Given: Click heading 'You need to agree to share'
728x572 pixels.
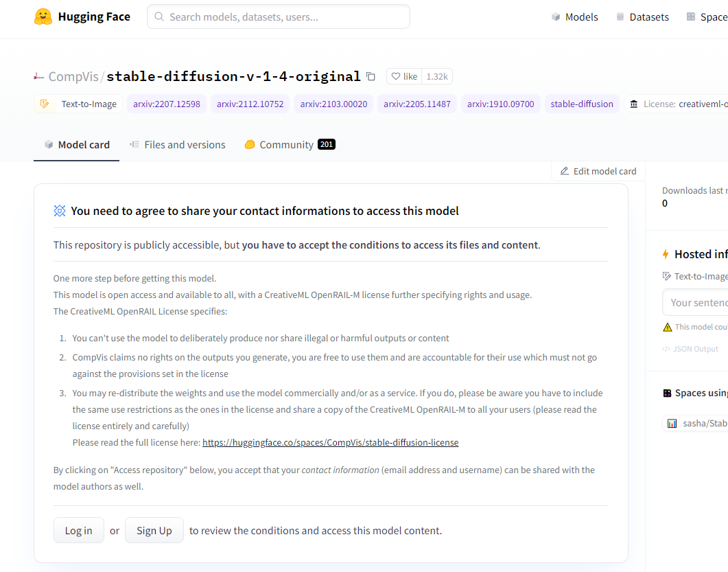Looking at the screenshot, I should click(265, 211).
